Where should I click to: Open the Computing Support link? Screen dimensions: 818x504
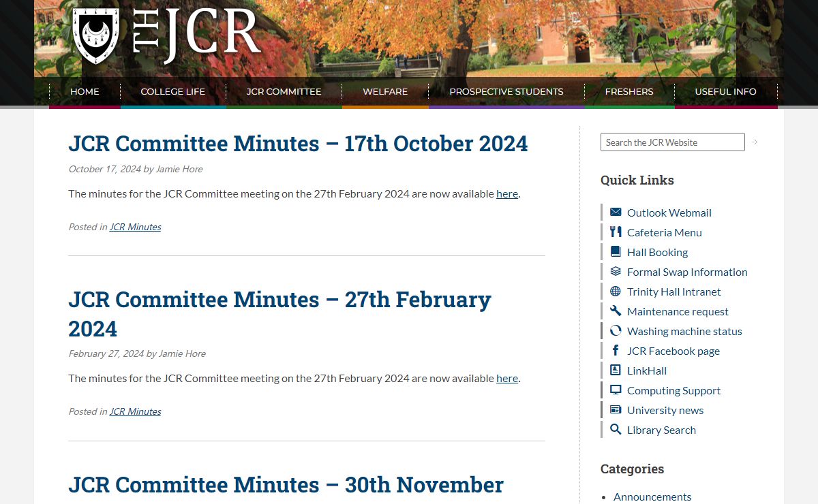click(673, 390)
